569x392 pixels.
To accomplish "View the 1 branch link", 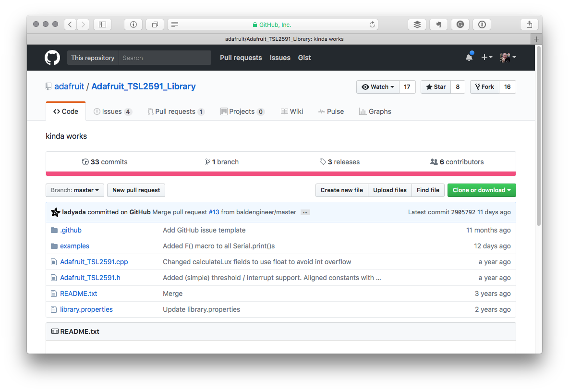I will pos(222,162).
